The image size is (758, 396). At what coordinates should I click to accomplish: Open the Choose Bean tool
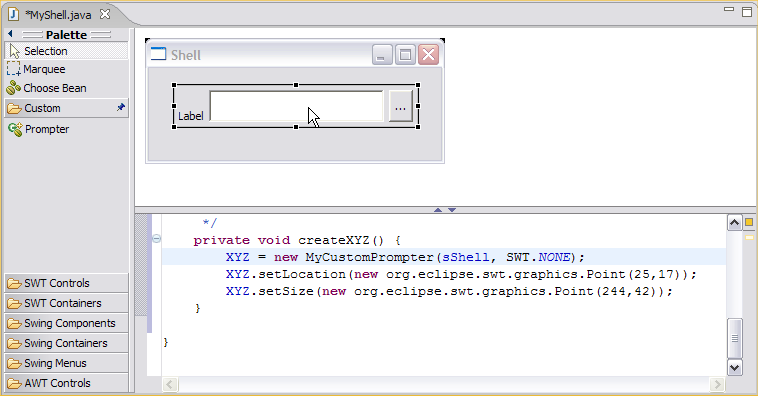tap(67, 88)
